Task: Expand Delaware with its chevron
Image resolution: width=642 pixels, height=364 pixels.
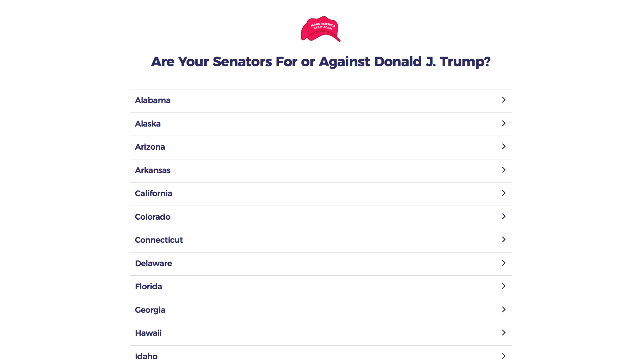Action: [x=503, y=263]
